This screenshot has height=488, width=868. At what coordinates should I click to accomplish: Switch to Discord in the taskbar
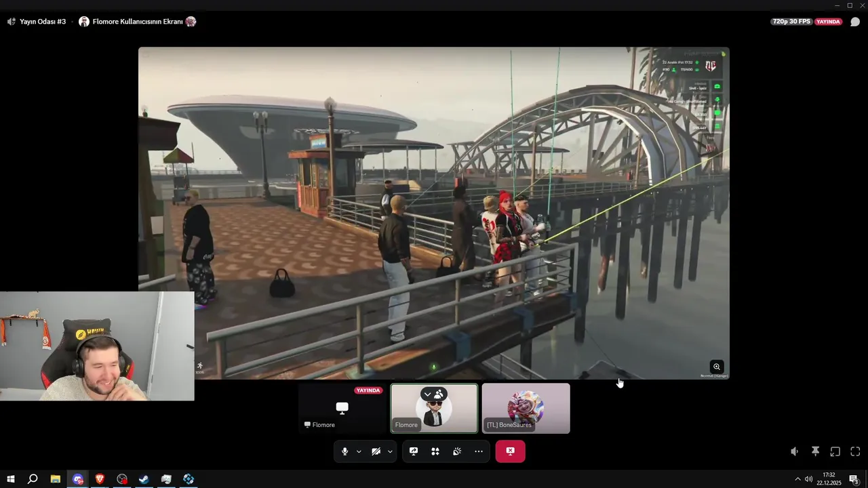tap(78, 479)
